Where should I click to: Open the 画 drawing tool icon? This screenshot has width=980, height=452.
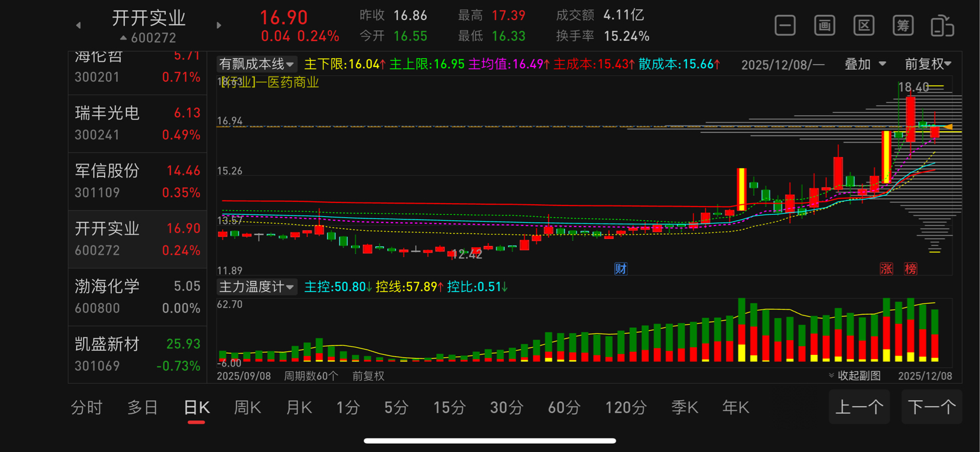tap(825, 25)
